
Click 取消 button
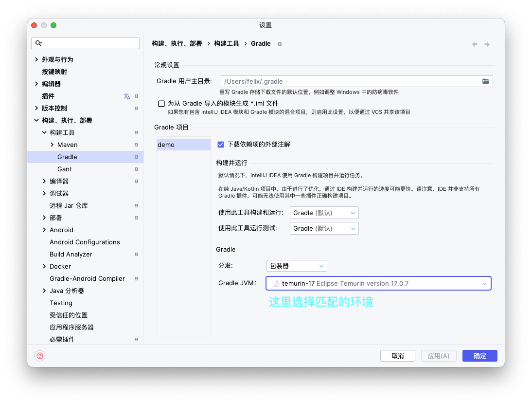(398, 356)
